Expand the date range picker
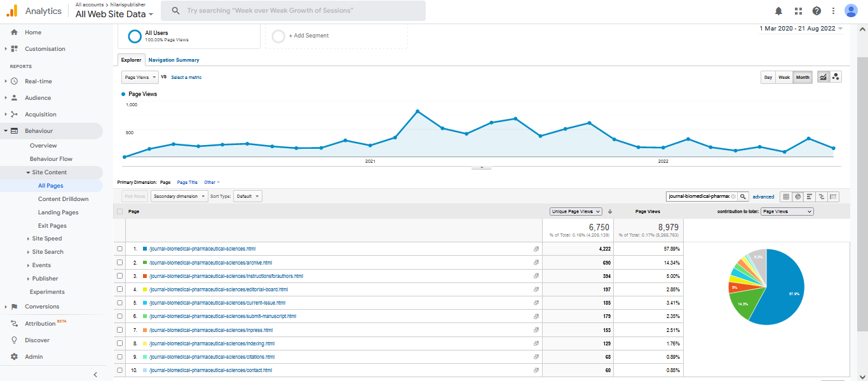 (x=801, y=29)
